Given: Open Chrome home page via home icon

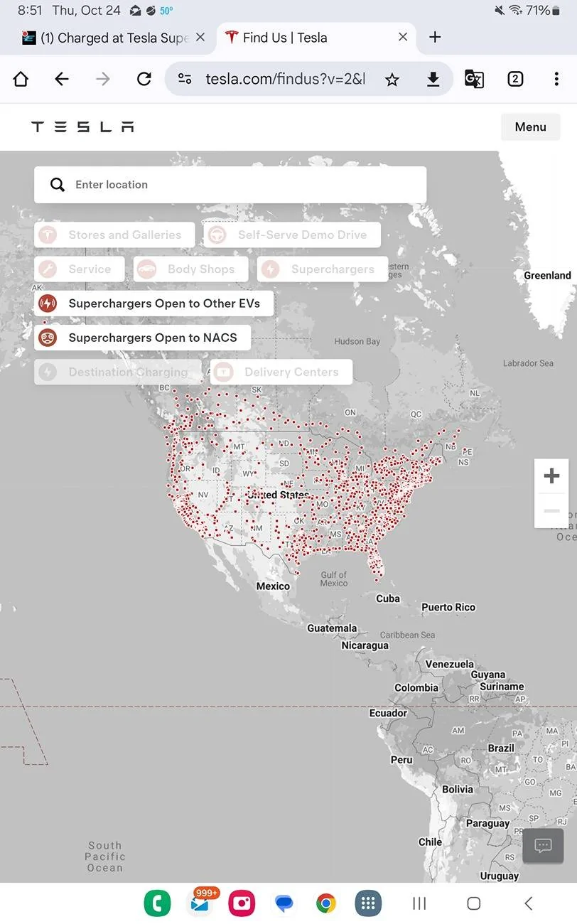Looking at the screenshot, I should pyautogui.click(x=21, y=79).
